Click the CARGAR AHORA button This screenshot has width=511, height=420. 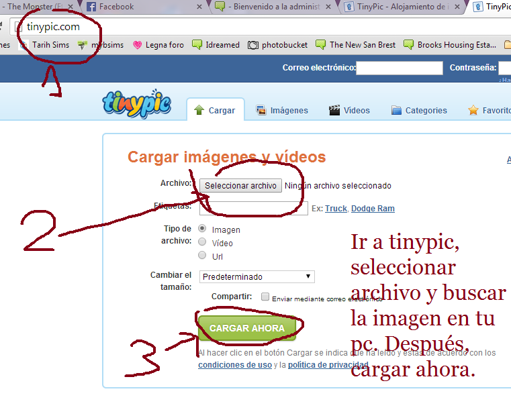(247, 328)
